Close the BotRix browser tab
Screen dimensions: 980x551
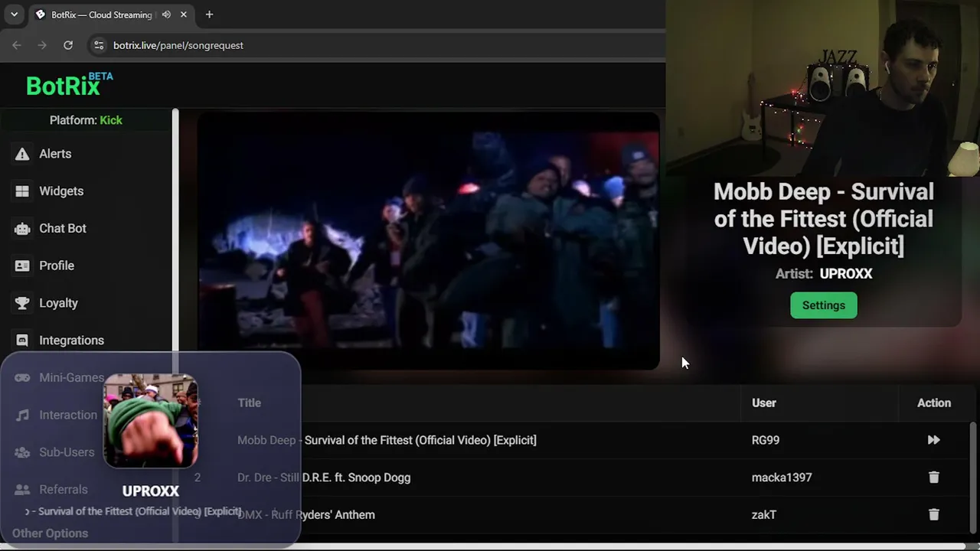point(184,15)
